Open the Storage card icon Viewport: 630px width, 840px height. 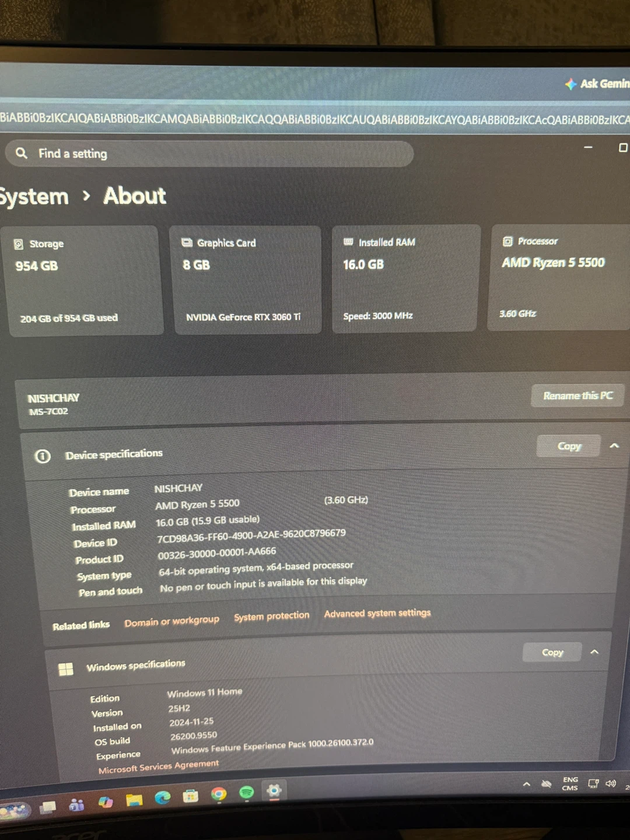[19, 244]
